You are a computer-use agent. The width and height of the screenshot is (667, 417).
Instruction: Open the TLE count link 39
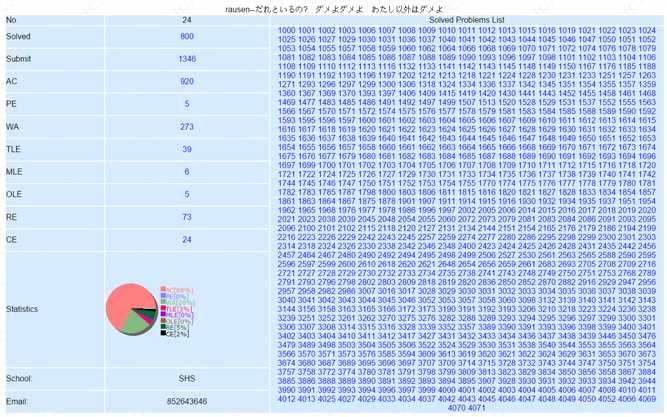(x=187, y=149)
